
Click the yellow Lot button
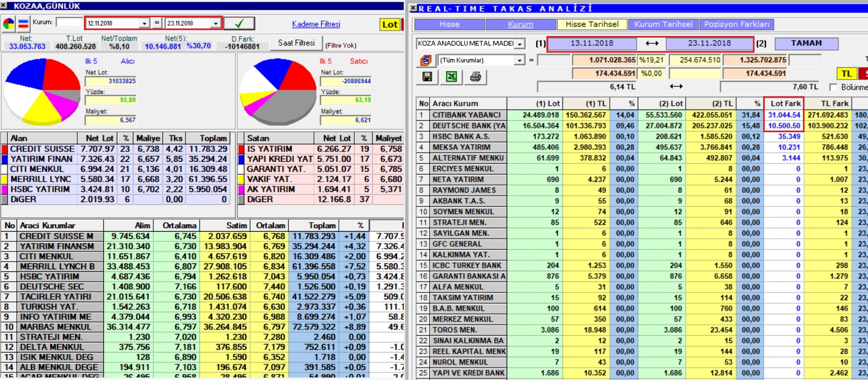coord(390,24)
